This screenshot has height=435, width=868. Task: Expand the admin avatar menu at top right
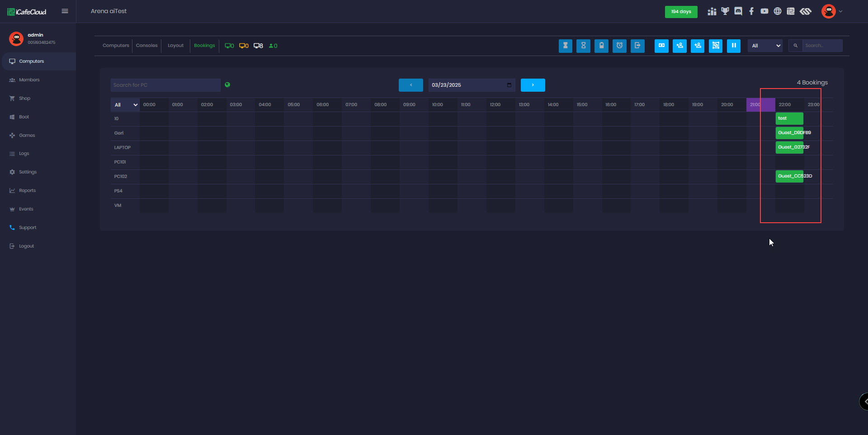click(x=831, y=11)
